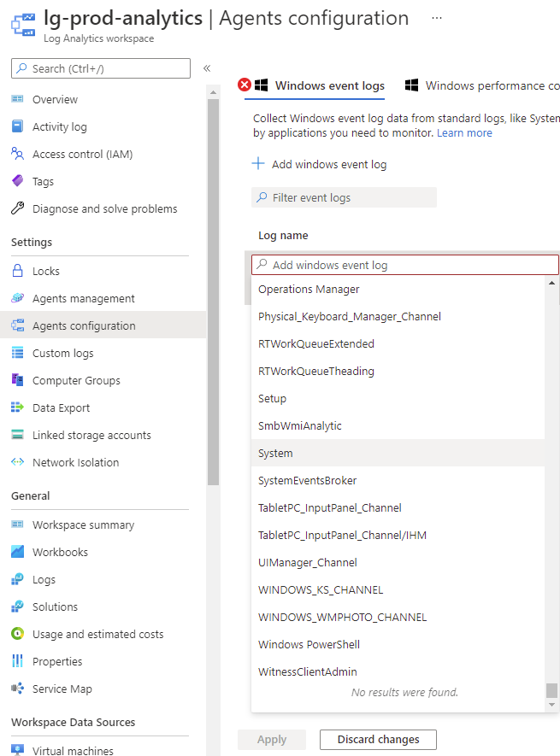Click the Workspace summary icon
This screenshot has width=560, height=756.
point(17,525)
